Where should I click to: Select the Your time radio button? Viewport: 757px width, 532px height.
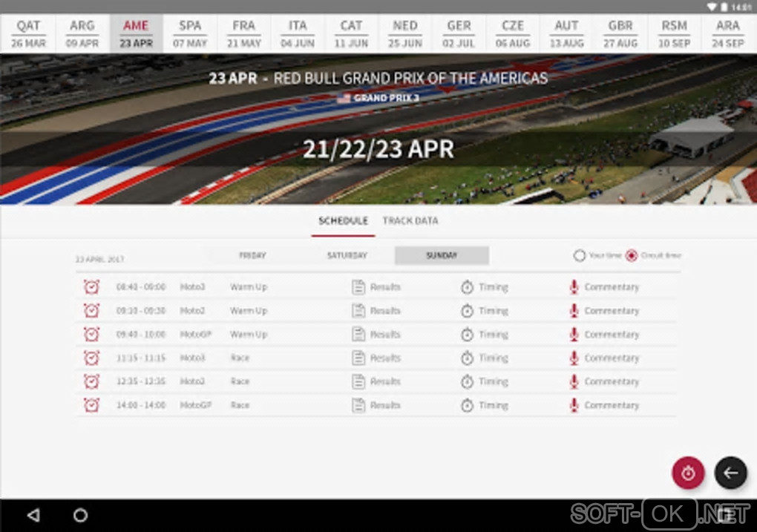(x=580, y=255)
